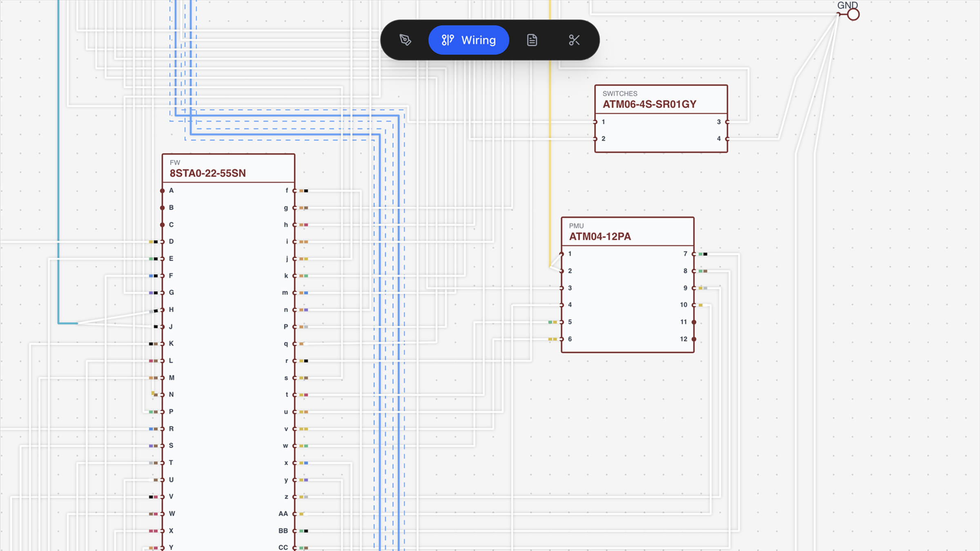Select the pen drawing tool

(405, 40)
